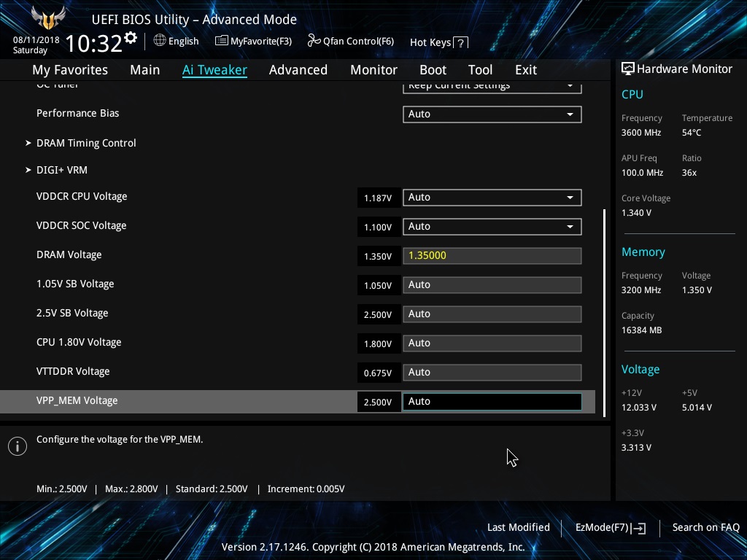747x560 pixels.
Task: Open the VDDCR SOC Voltage dropdown
Action: coord(492,227)
